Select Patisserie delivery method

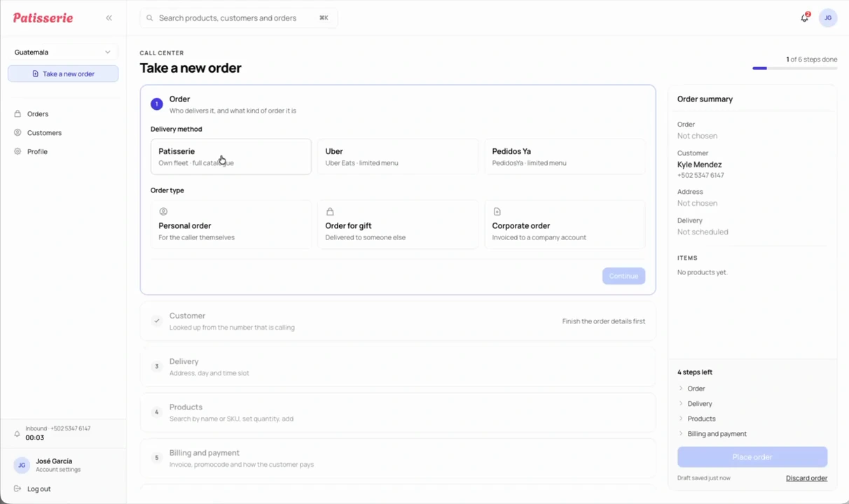coord(230,156)
